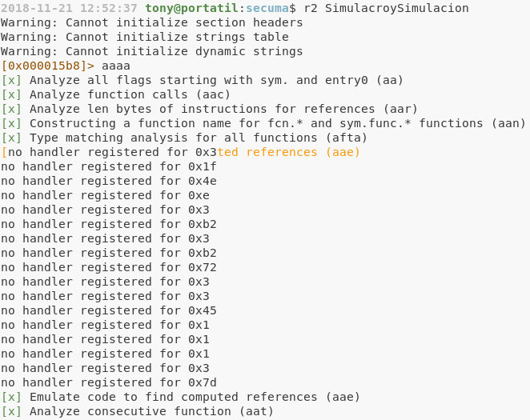Click the [x] marker for references (aar)
This screenshot has height=420, width=530.
pyautogui.click(x=11, y=109)
